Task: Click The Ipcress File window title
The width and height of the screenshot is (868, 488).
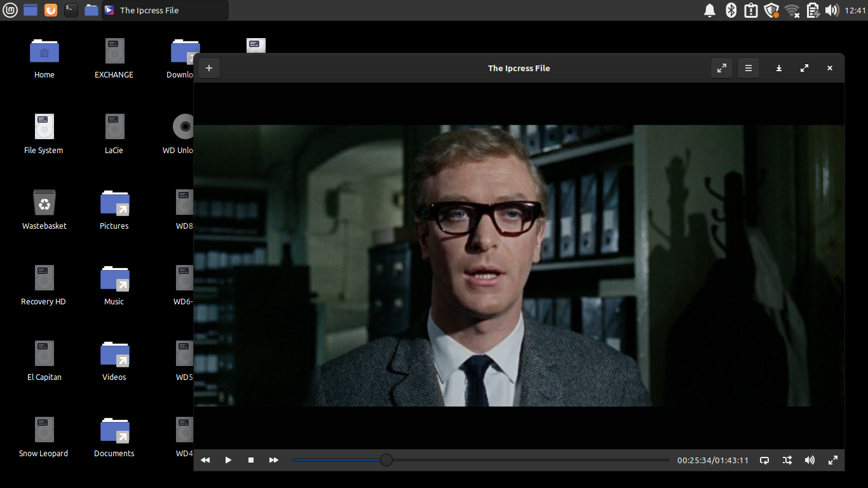Action: click(519, 68)
